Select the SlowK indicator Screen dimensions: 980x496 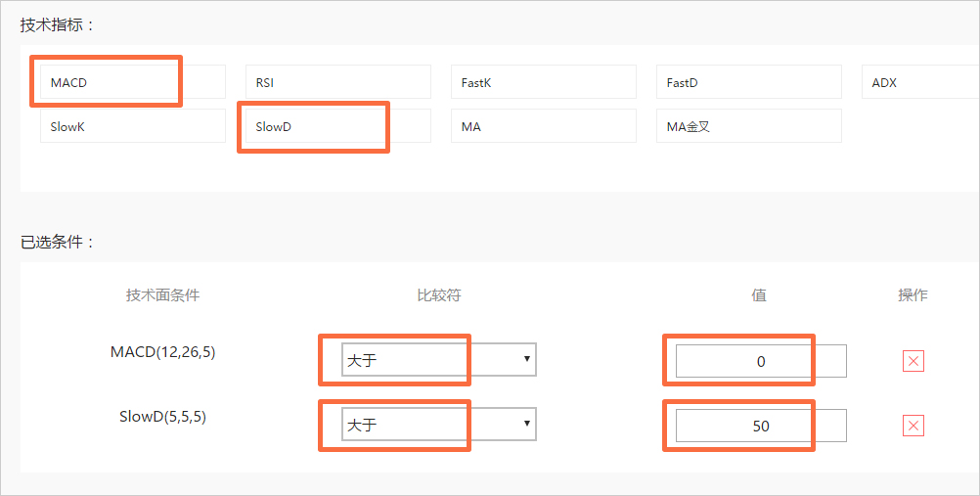pyautogui.click(x=132, y=126)
